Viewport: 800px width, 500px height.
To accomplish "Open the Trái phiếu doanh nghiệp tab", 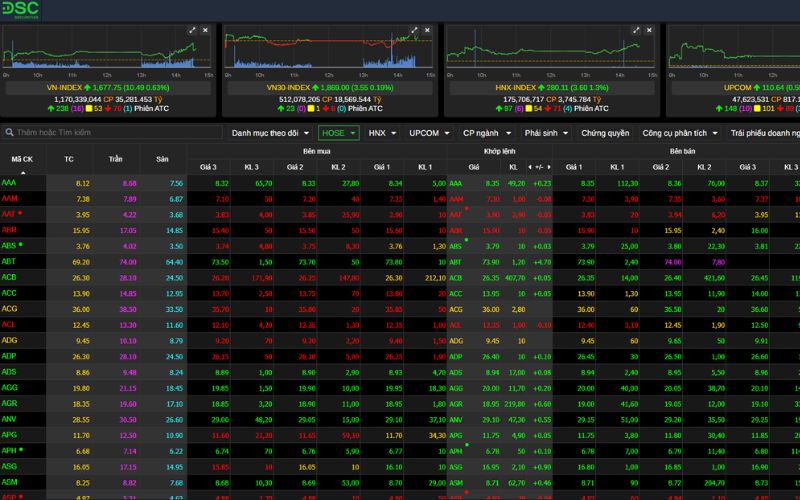I will (764, 133).
